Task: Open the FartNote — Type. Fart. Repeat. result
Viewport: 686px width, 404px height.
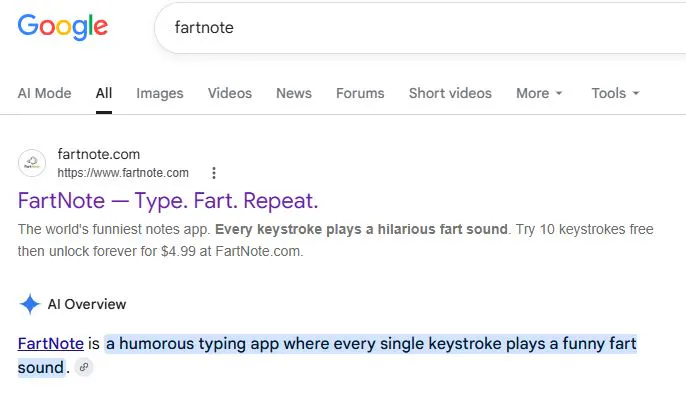Action: coord(168,201)
